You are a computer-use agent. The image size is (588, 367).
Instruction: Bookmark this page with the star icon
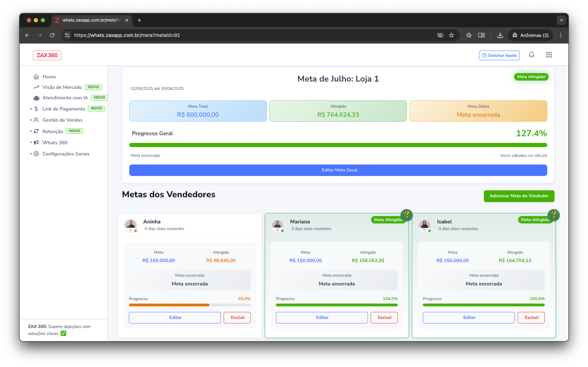point(451,35)
